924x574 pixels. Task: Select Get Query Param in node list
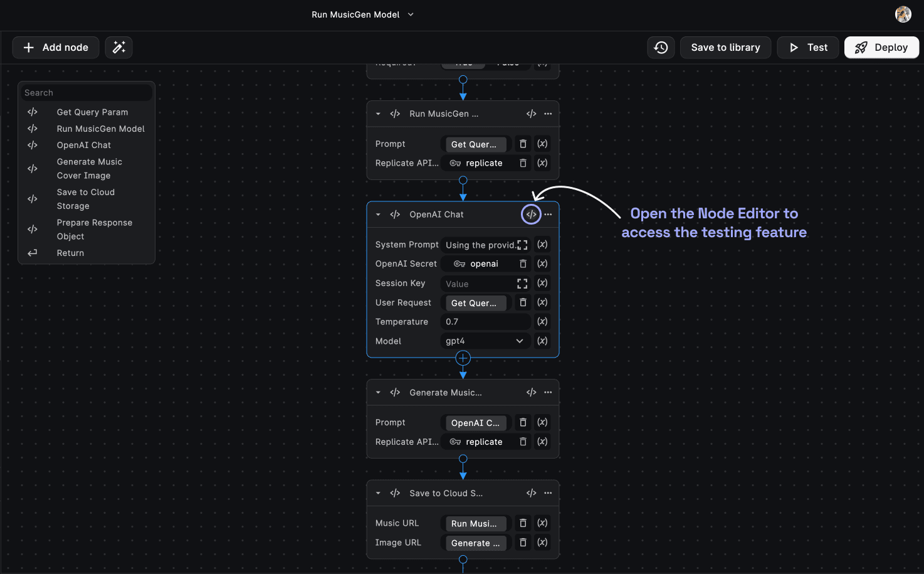pyautogui.click(x=92, y=112)
